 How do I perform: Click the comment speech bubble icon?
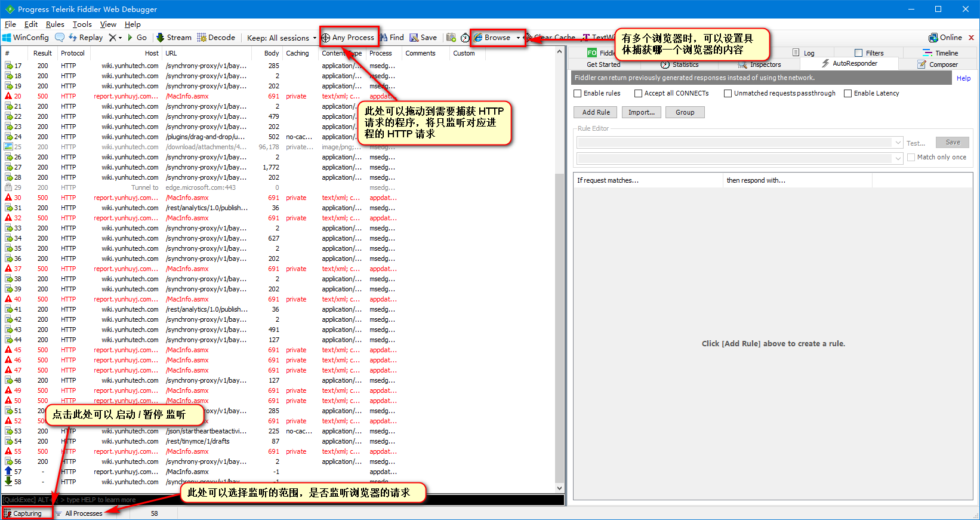(x=60, y=38)
